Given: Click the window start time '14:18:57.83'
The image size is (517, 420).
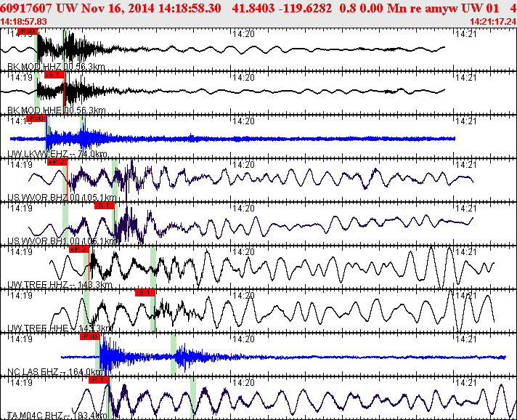Looking at the screenshot, I should pos(23,22).
